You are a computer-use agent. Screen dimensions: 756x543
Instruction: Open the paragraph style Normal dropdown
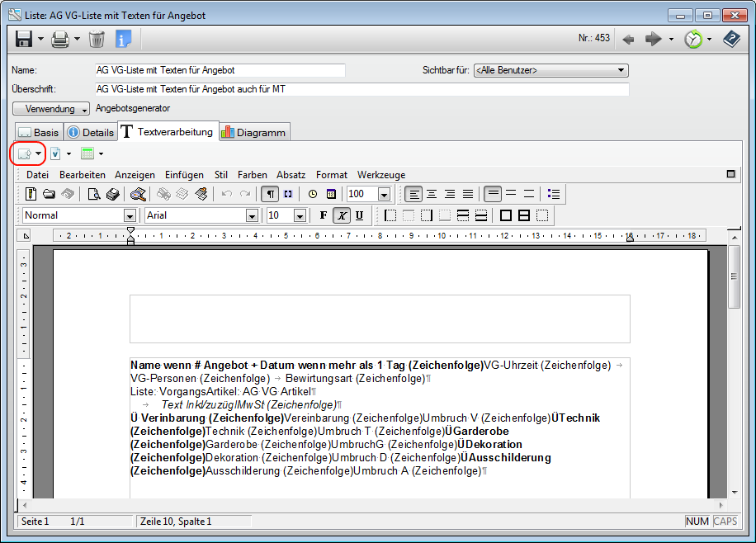[130, 215]
